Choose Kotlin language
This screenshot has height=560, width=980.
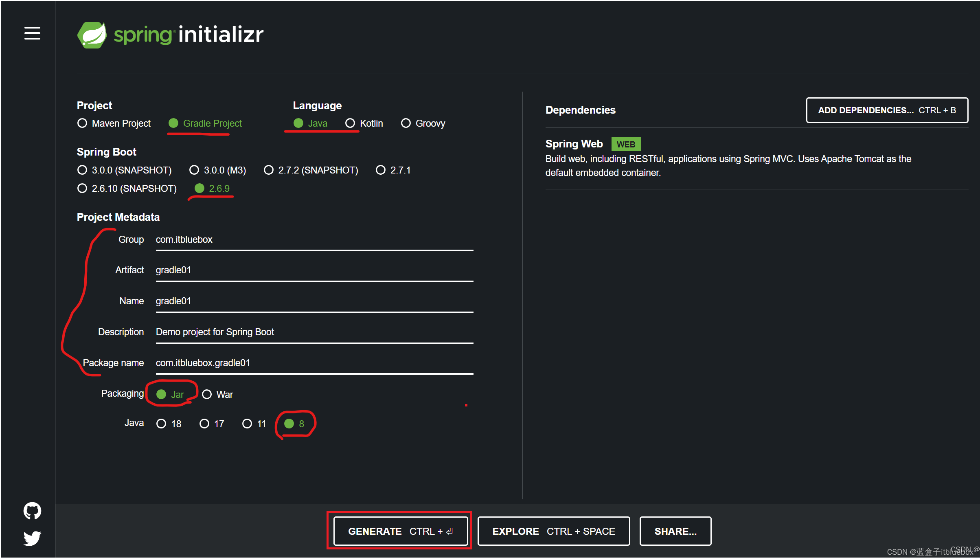(364, 123)
